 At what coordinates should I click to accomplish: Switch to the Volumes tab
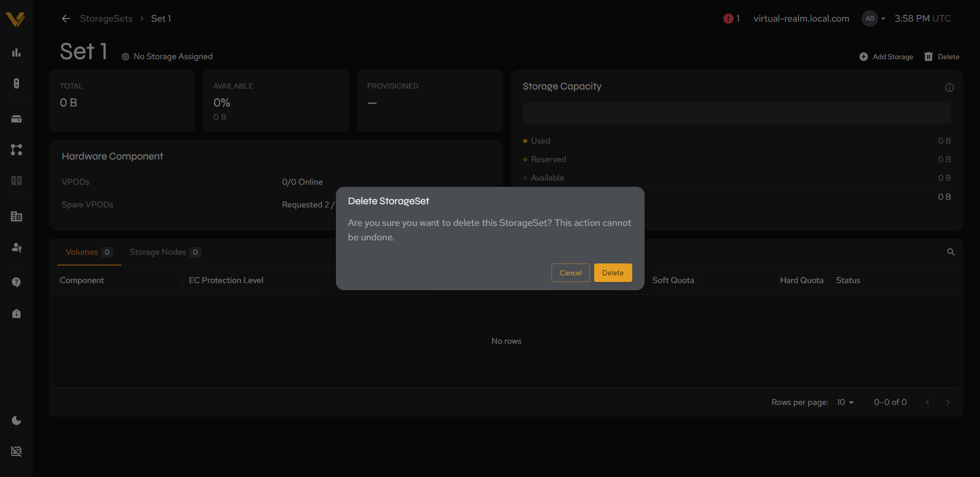[89, 252]
